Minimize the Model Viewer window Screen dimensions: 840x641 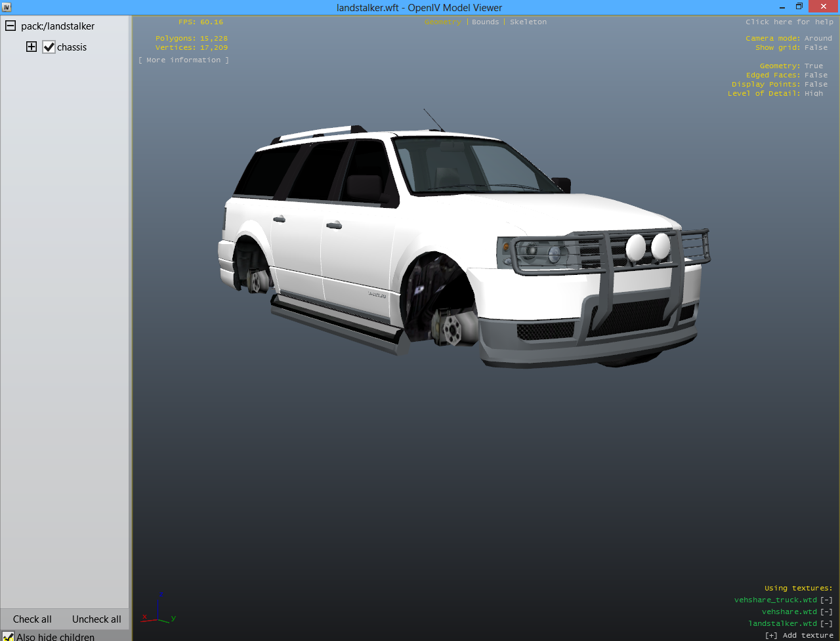tap(782, 7)
